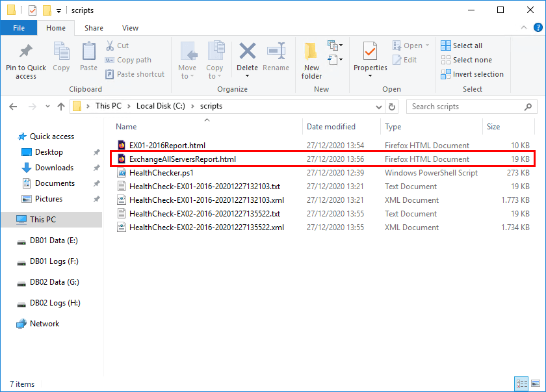
Task: Click New folder icon in title bar toolbar
Action: coord(47,10)
